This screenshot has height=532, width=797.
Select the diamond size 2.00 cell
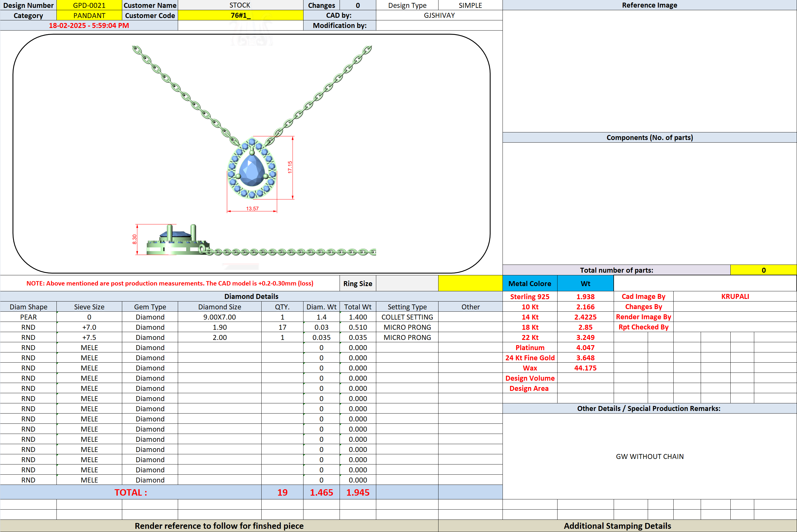219,337
